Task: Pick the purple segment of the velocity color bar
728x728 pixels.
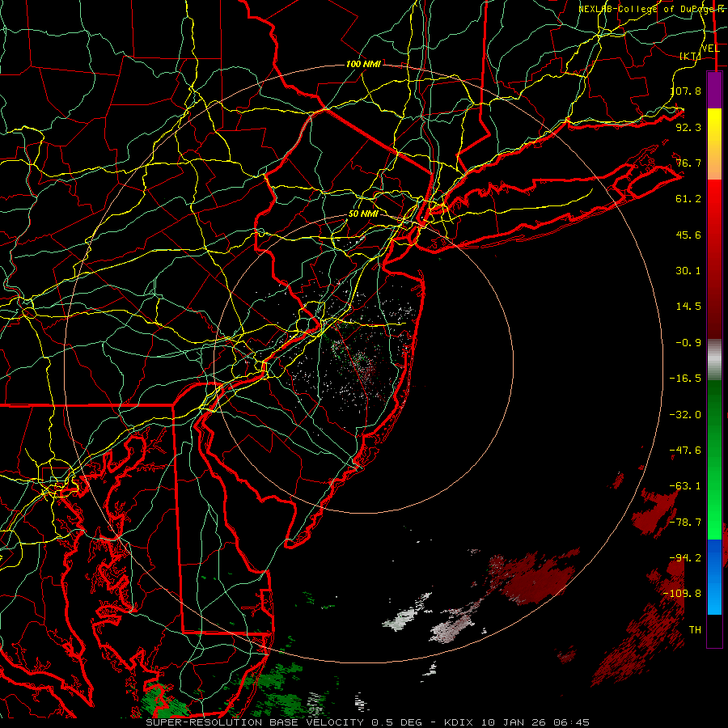Action: (714, 90)
